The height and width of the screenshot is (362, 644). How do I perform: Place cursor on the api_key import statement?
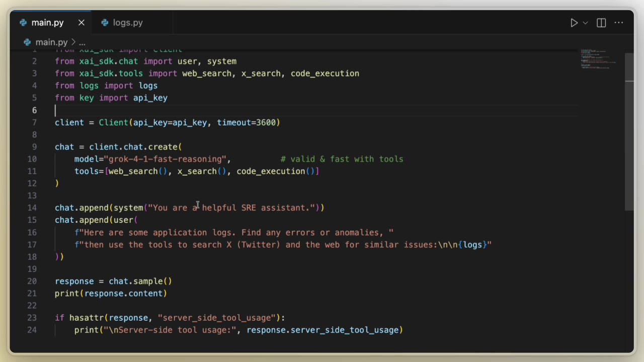click(x=111, y=98)
